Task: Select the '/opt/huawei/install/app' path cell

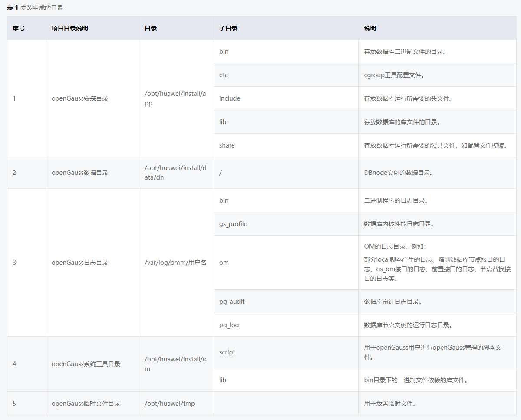Action: pos(175,98)
